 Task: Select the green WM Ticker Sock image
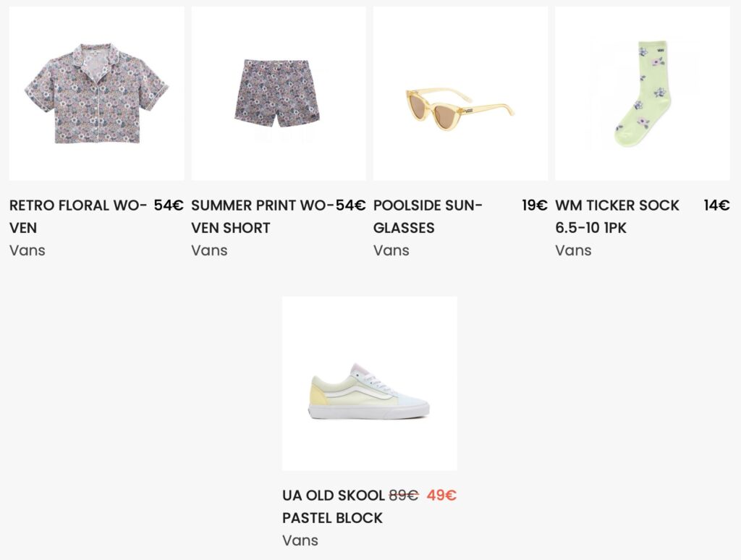click(642, 93)
